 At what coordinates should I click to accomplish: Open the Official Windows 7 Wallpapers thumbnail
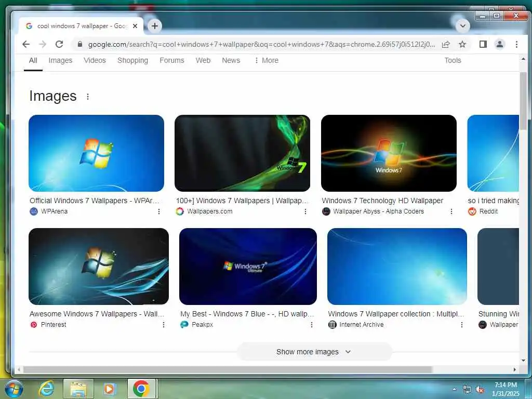tap(96, 153)
